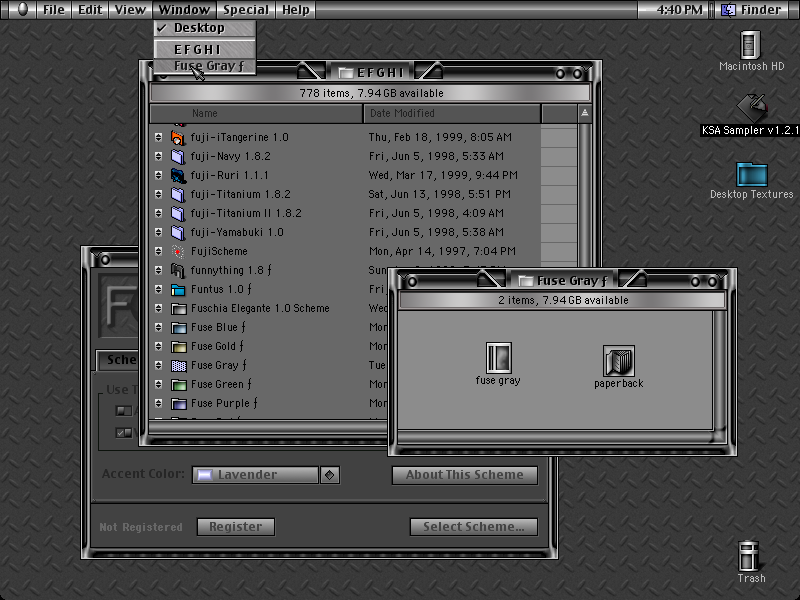This screenshot has height=600, width=800.
Task: Click the Fuse Gold folder icon
Action: click(x=179, y=346)
